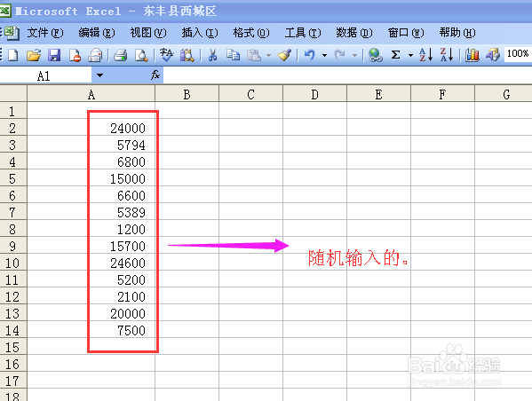Screen dimensions: 532x401
Task: Click the Open folder icon
Action: pos(34,55)
